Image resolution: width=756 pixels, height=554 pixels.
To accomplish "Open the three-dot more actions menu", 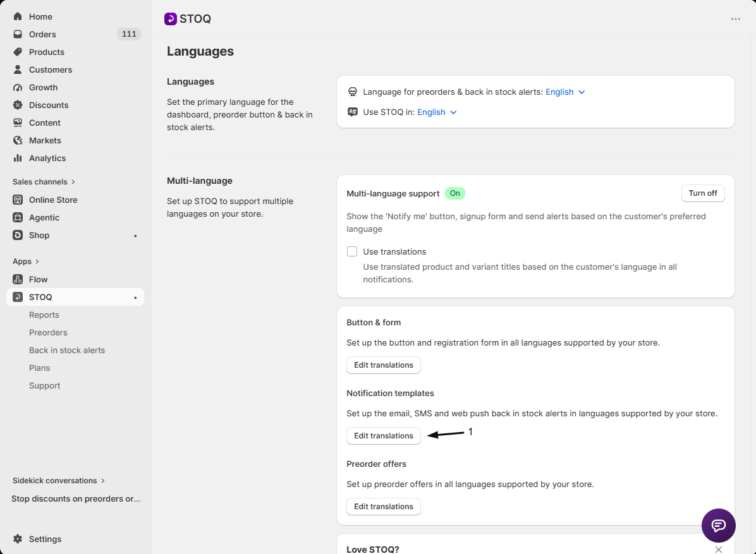I will click(x=735, y=19).
